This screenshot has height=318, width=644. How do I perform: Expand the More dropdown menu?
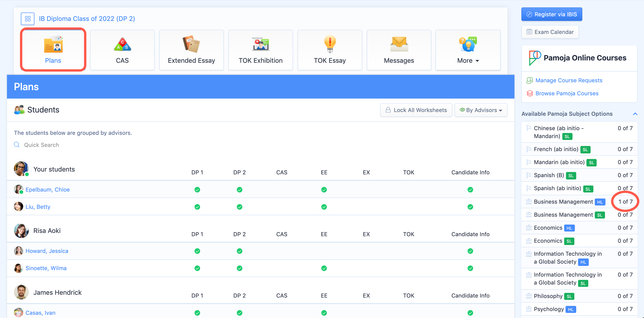468,61
